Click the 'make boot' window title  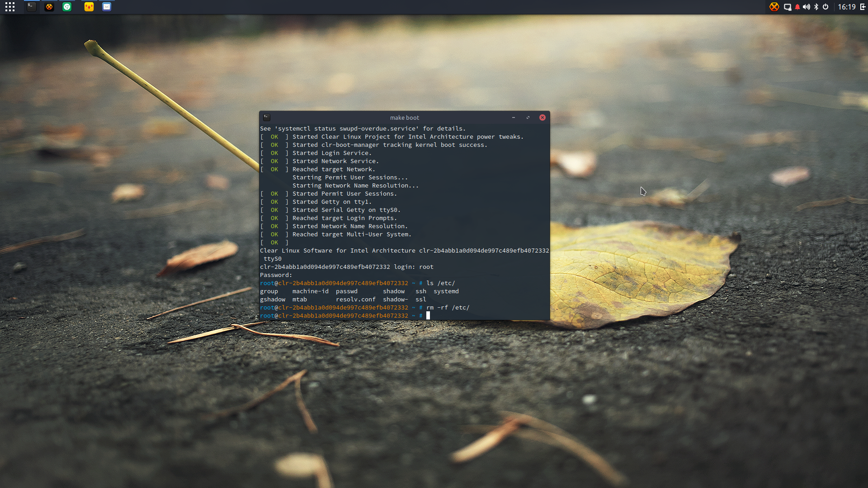coord(405,117)
